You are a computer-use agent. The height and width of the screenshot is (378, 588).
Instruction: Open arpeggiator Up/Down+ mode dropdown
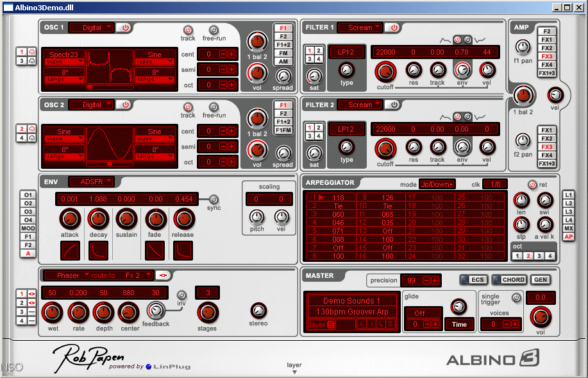tap(437, 184)
